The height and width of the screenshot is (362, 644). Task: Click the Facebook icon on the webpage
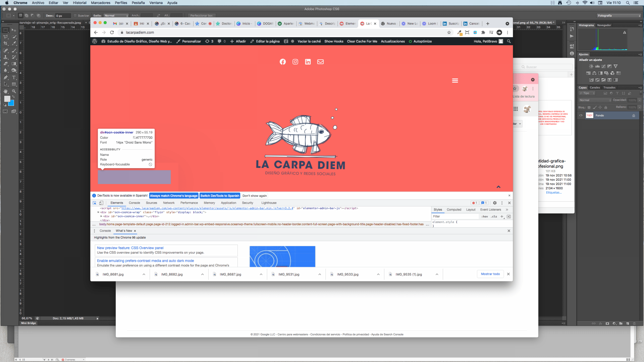pos(283,62)
